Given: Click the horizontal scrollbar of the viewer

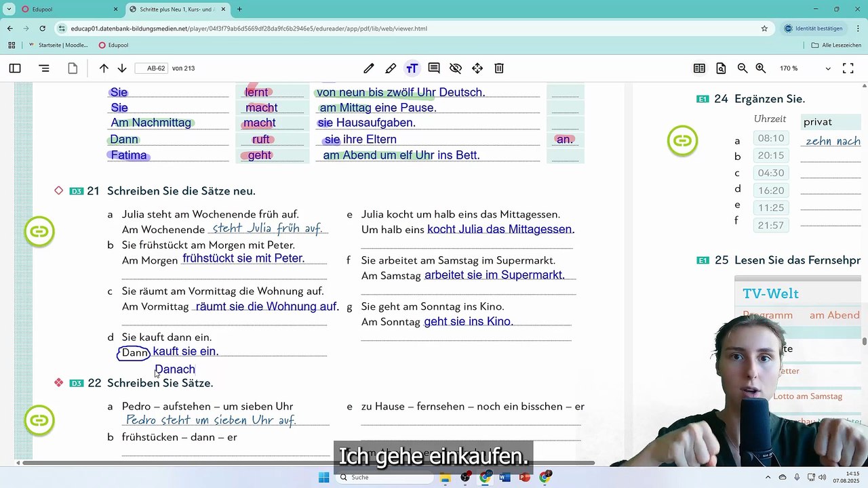Looking at the screenshot, I should point(309,463).
